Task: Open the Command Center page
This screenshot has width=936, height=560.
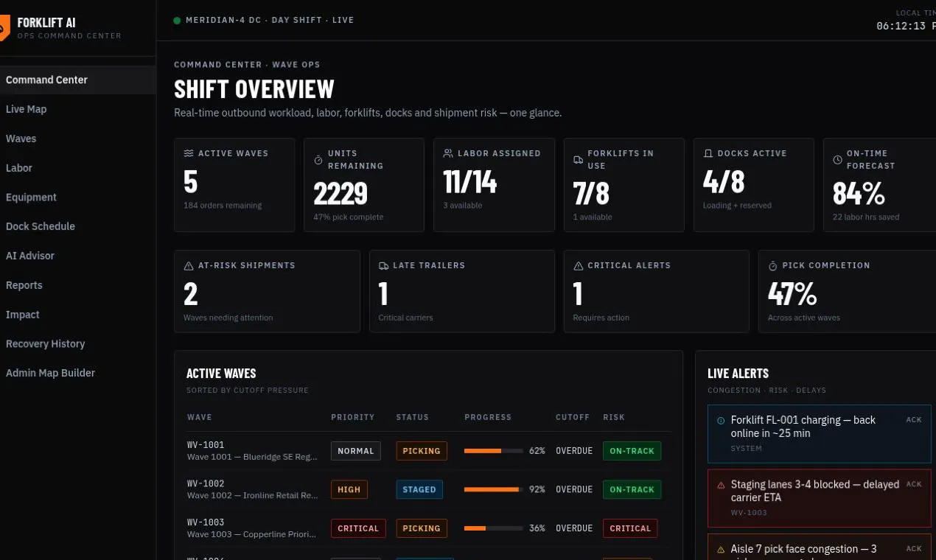Action: tap(77, 80)
